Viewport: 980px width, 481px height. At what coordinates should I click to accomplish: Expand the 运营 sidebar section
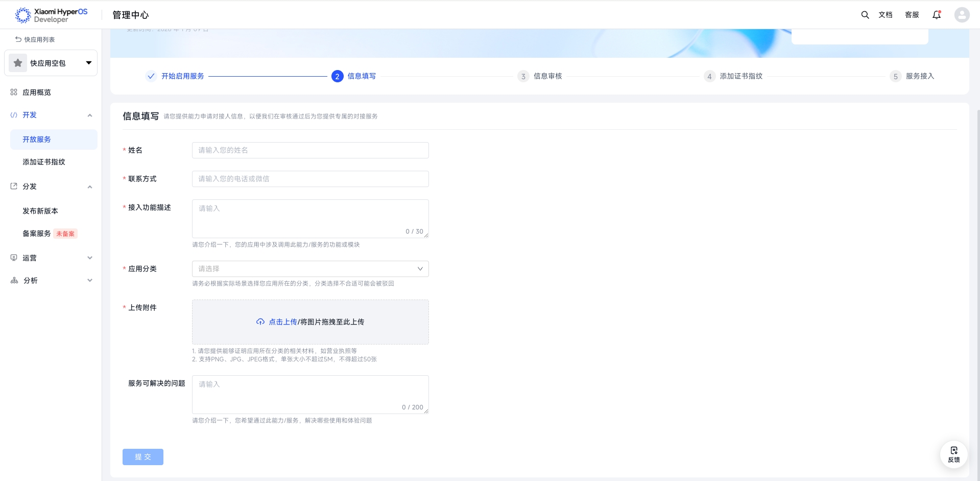tap(90, 258)
